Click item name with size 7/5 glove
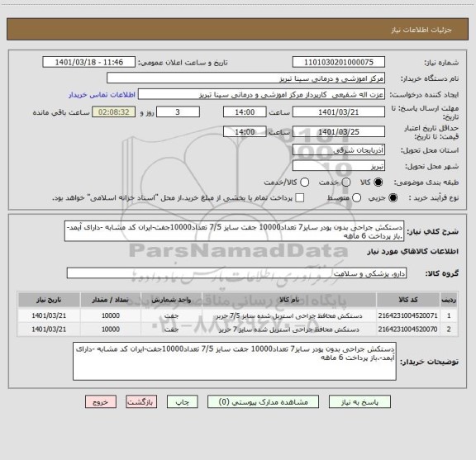This screenshot has width=476, height=460. pos(288,315)
